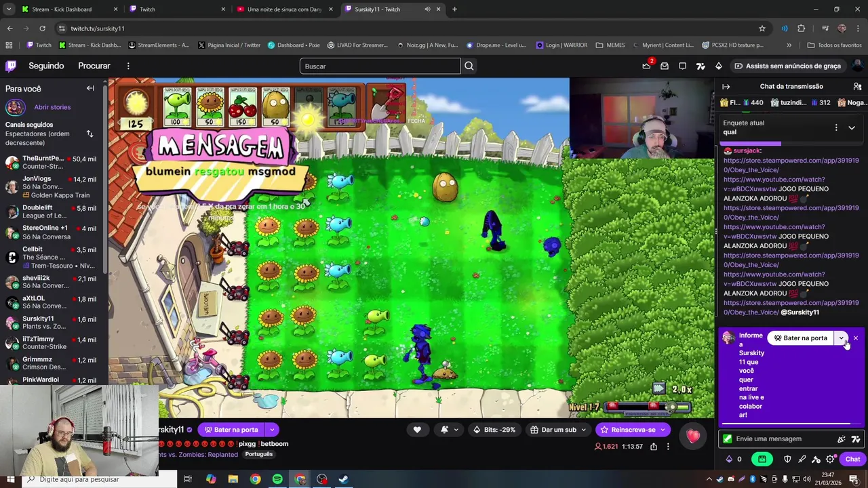Open Dar um sub dropdown arrow
The width and height of the screenshot is (868, 488).
tap(583, 430)
